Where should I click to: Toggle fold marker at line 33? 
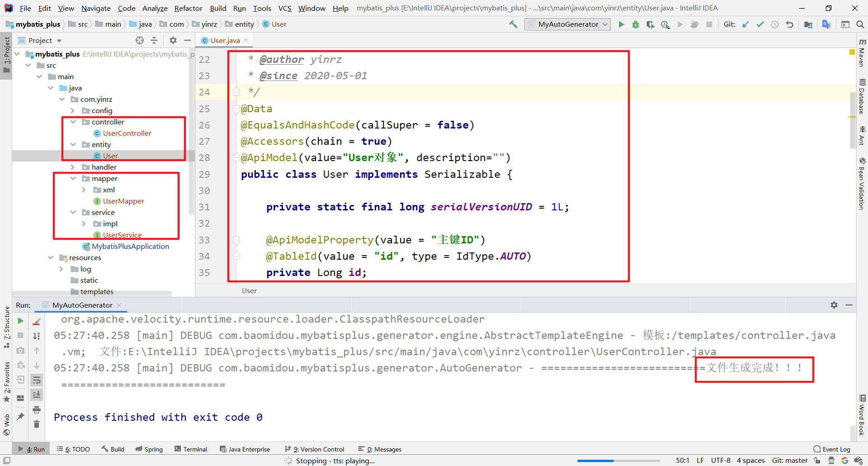[x=236, y=240]
